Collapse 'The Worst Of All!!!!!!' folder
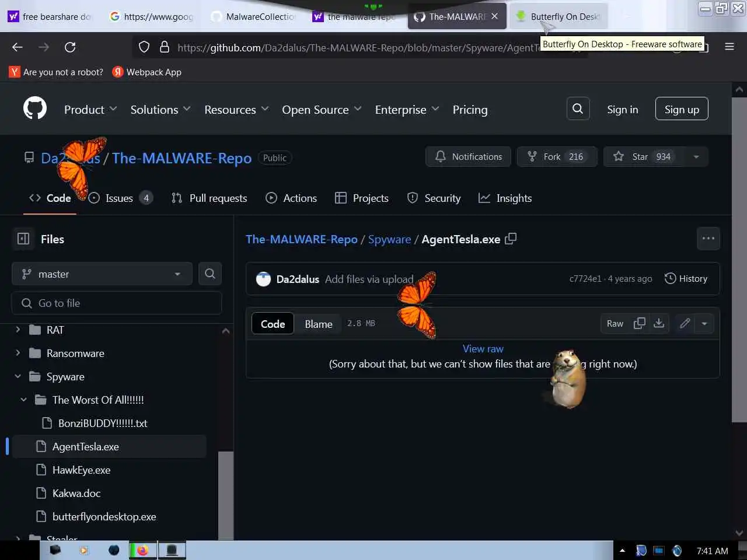 coord(23,400)
